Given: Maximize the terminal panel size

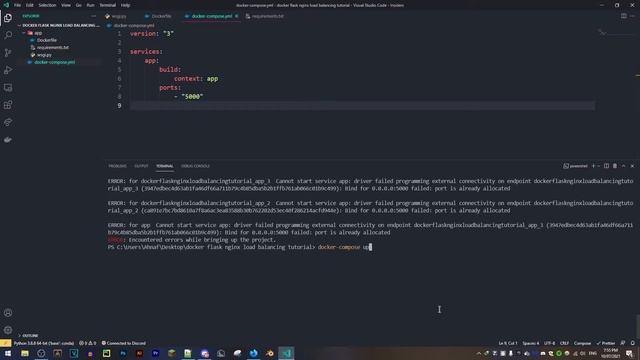Looking at the screenshot, I should click(x=624, y=166).
